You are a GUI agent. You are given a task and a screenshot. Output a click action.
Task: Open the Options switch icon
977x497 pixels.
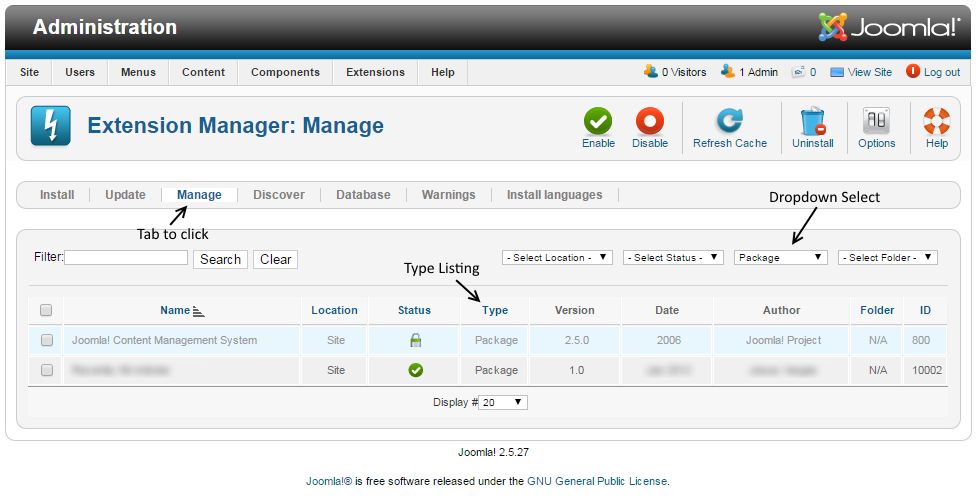[876, 121]
